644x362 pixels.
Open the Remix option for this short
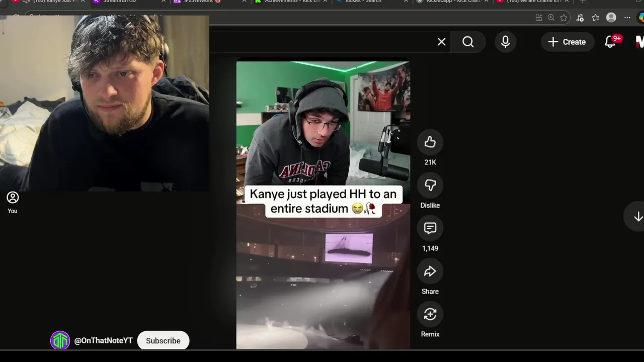[430, 315]
